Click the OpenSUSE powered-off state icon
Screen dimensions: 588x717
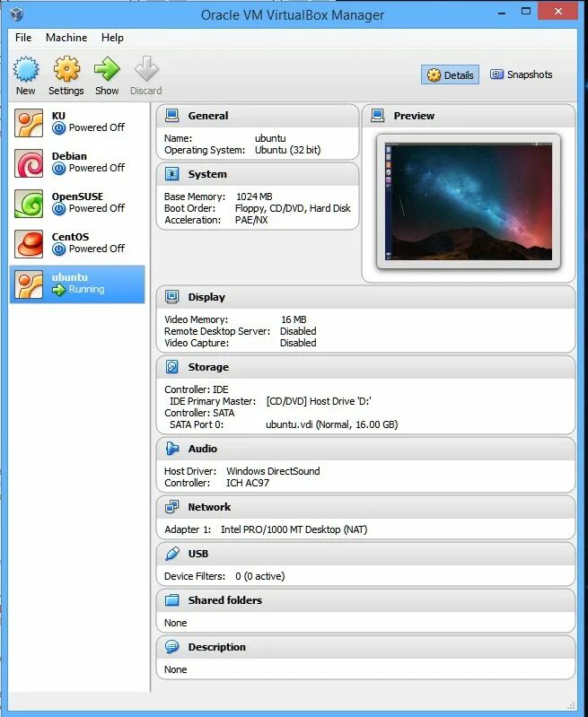point(58,209)
